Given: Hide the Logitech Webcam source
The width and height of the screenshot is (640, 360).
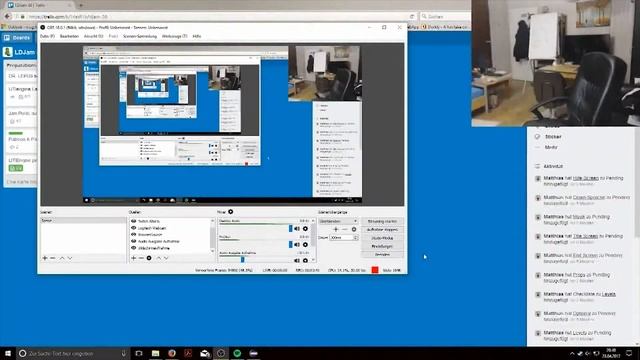Looking at the screenshot, I should click(133, 228).
